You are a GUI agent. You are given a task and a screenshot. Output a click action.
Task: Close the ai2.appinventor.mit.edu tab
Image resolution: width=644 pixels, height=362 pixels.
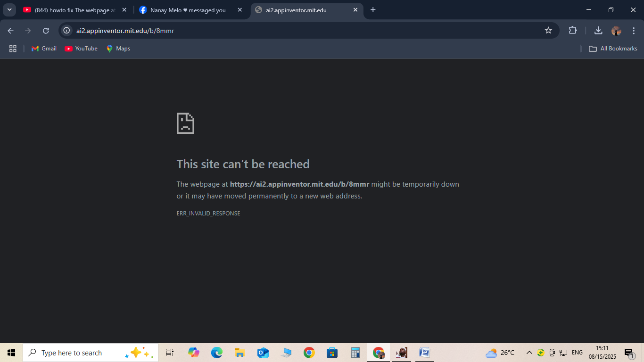point(355,10)
